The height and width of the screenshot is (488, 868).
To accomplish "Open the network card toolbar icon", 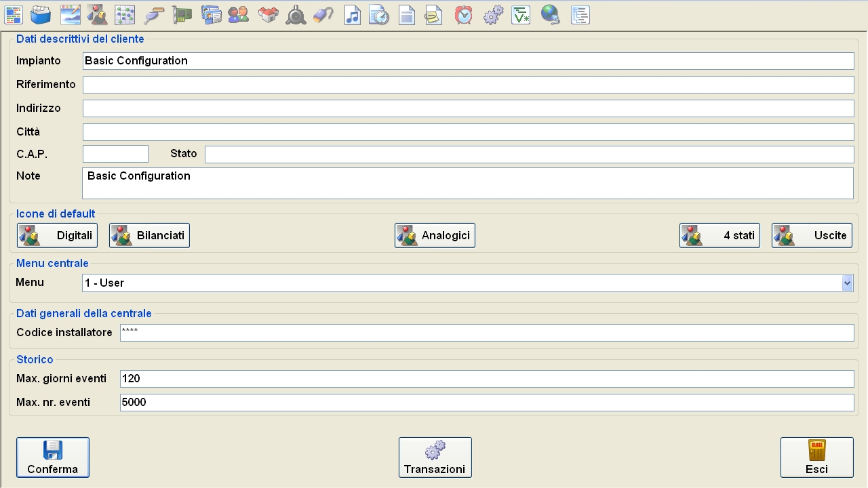I will tap(182, 14).
